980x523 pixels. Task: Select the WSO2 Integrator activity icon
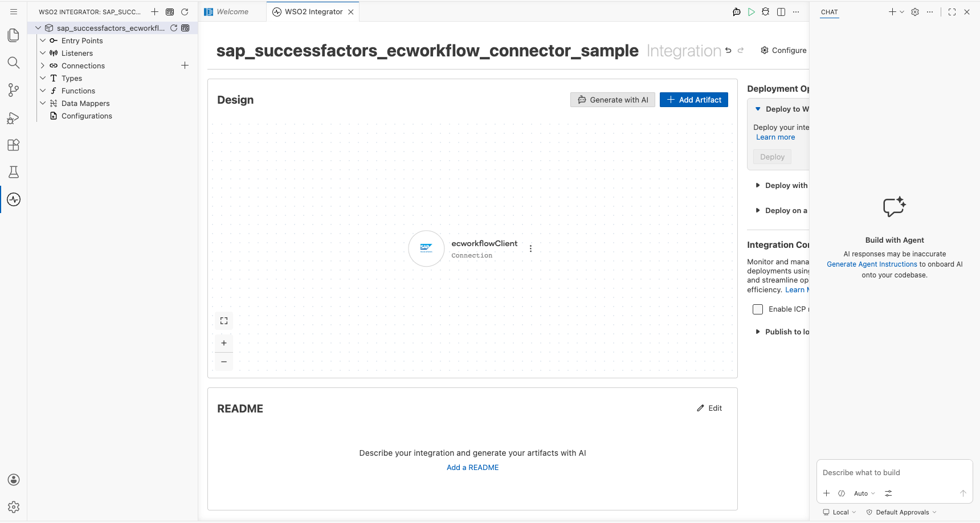click(14, 199)
